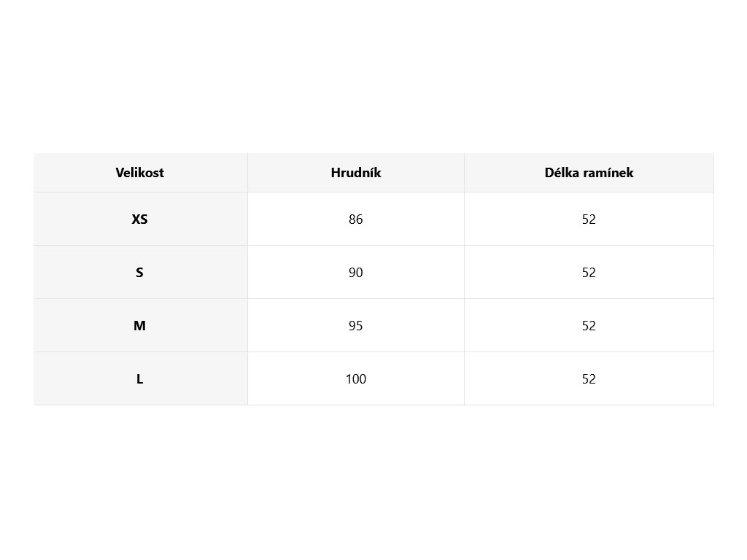747x560 pixels.
Task: Click the Délka ramínek column header
Action: pyautogui.click(x=589, y=173)
